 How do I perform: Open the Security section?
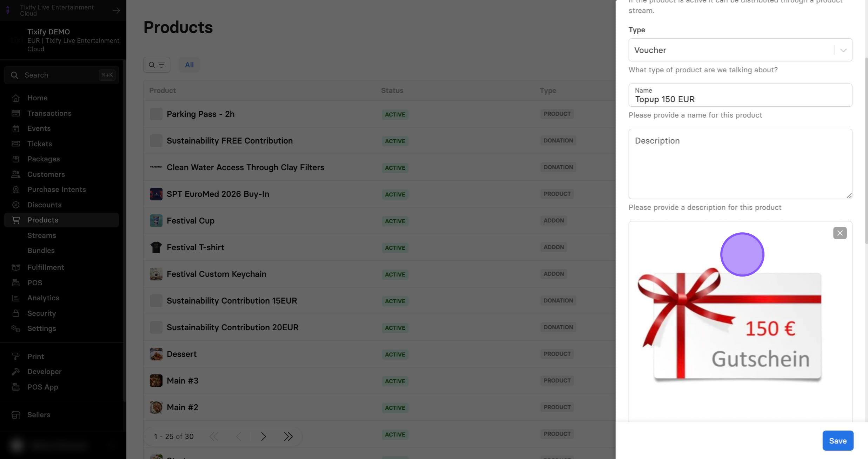pos(61,313)
